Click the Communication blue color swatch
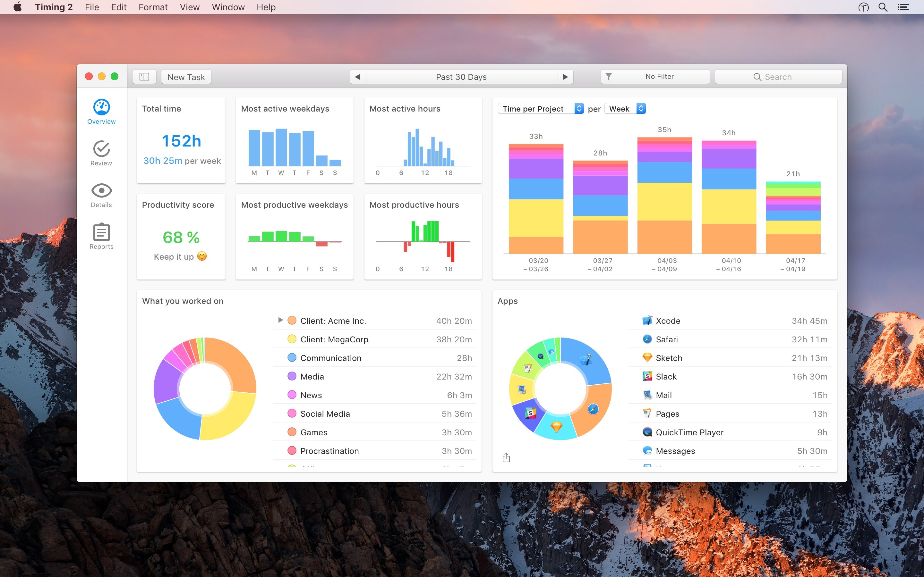Screen dimensions: 924x577 click(292, 357)
